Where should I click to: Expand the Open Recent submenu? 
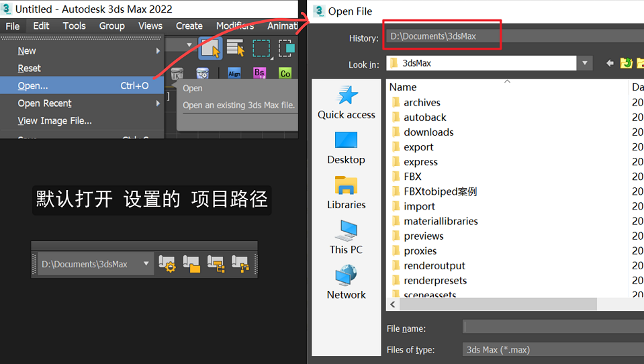[x=82, y=103]
